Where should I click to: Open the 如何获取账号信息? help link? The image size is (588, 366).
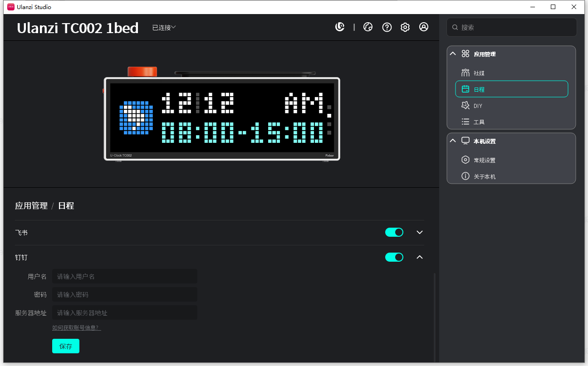77,327
